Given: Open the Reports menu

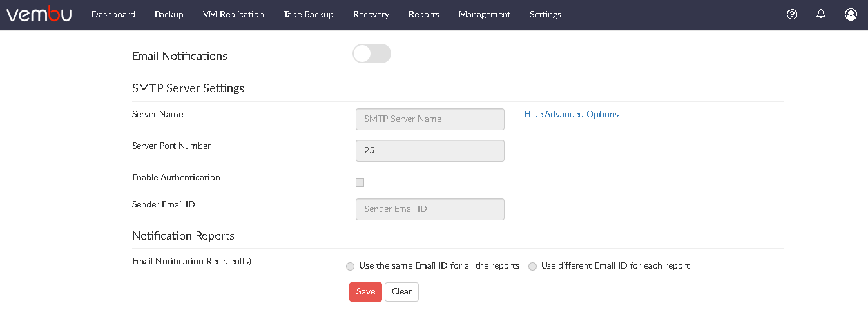Looking at the screenshot, I should coord(424,14).
